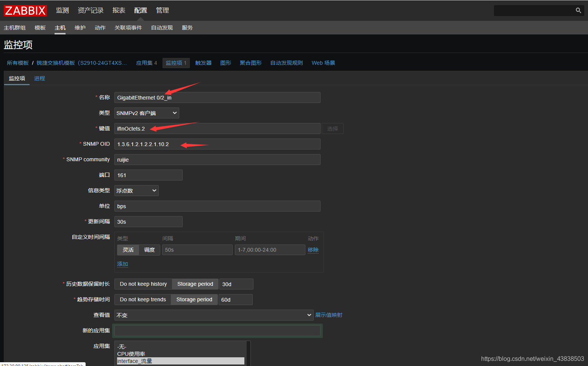The height and width of the screenshot is (366, 588).
Task: Open 聚合图形 link
Action: tap(251, 63)
